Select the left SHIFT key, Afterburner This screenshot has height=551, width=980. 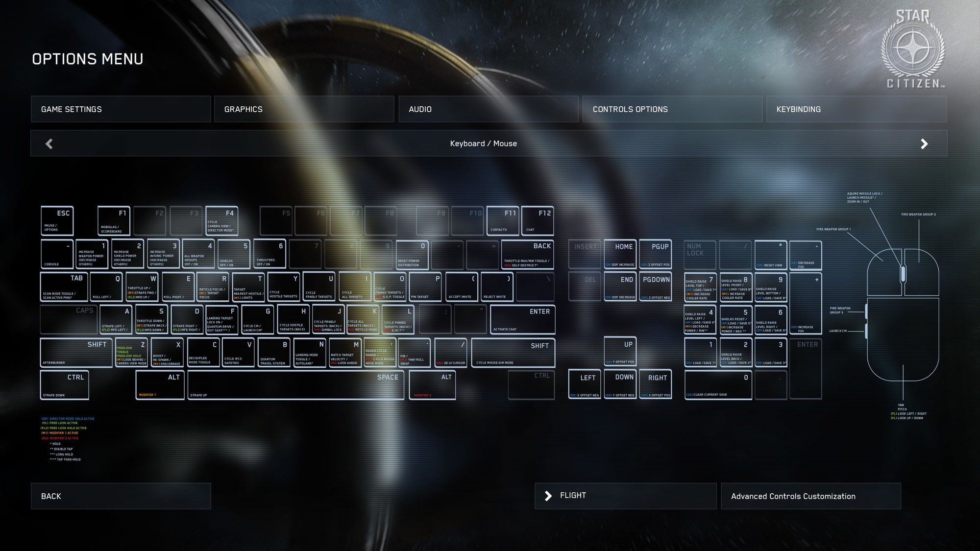76,353
